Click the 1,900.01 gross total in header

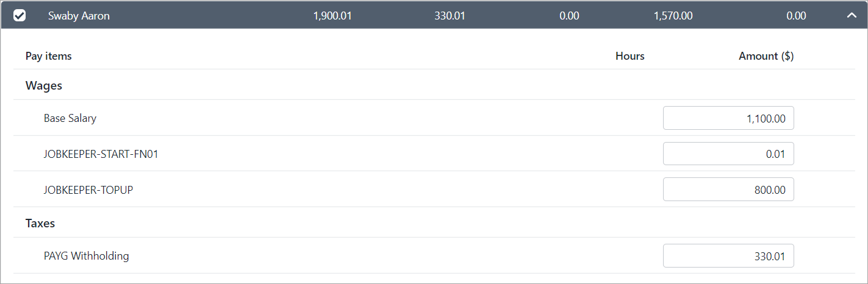click(x=332, y=16)
